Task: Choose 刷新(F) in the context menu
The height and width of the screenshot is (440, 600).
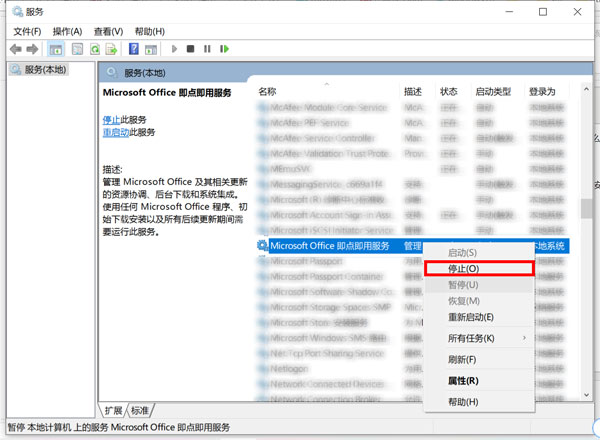Action: point(479,360)
